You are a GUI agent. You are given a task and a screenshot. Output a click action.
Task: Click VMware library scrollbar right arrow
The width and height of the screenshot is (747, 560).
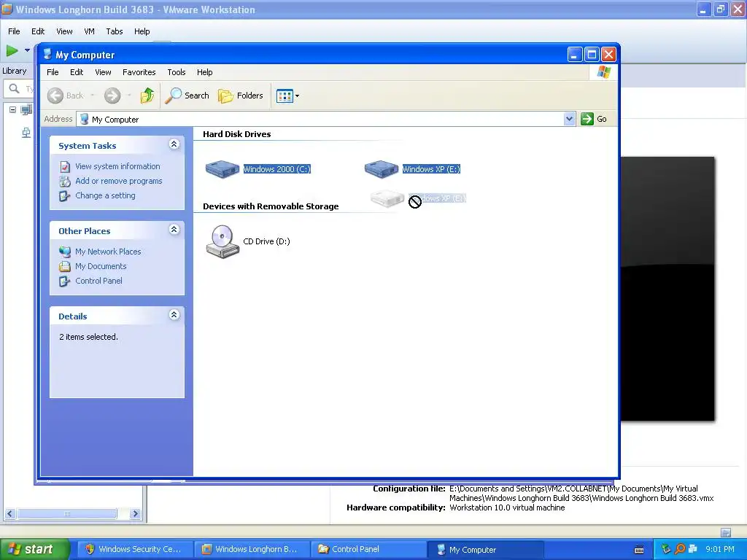(x=135, y=514)
